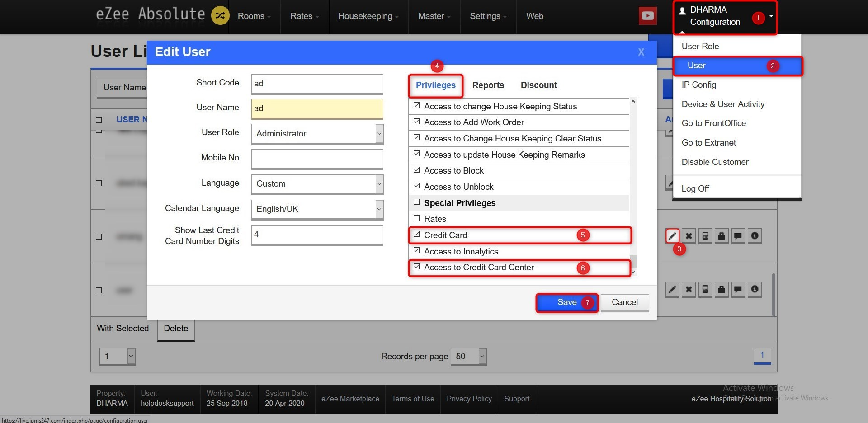The width and height of the screenshot is (868, 423).
Task: Select User in the Configuration menu
Action: (737, 66)
